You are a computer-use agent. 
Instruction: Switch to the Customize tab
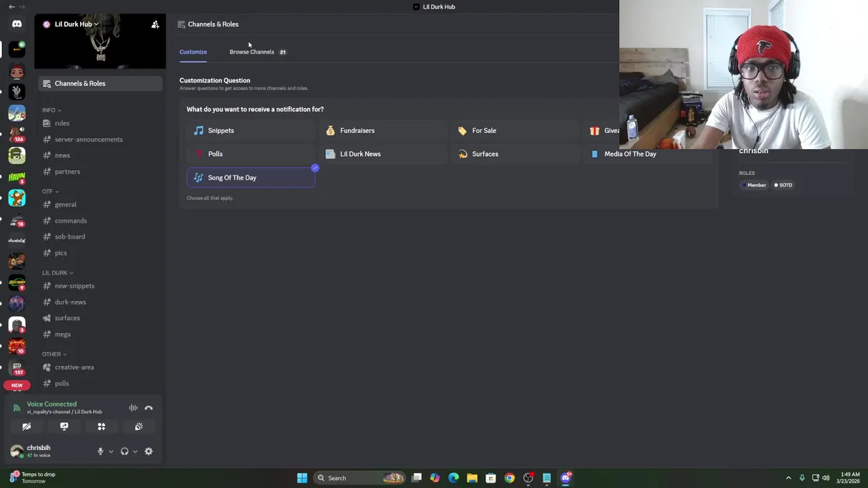193,52
